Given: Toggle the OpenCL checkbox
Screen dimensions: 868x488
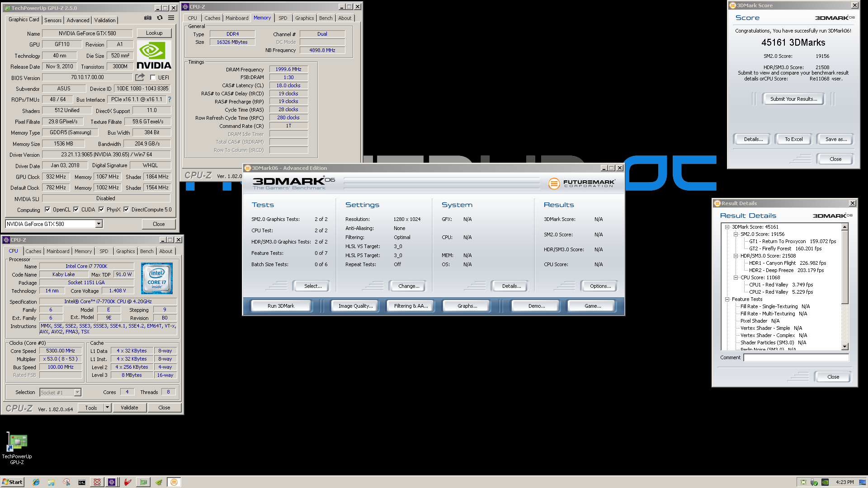Looking at the screenshot, I should [x=47, y=210].
